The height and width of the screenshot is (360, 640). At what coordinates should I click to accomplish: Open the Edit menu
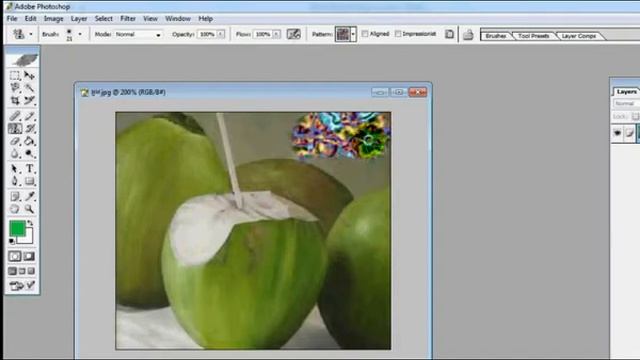coord(30,19)
